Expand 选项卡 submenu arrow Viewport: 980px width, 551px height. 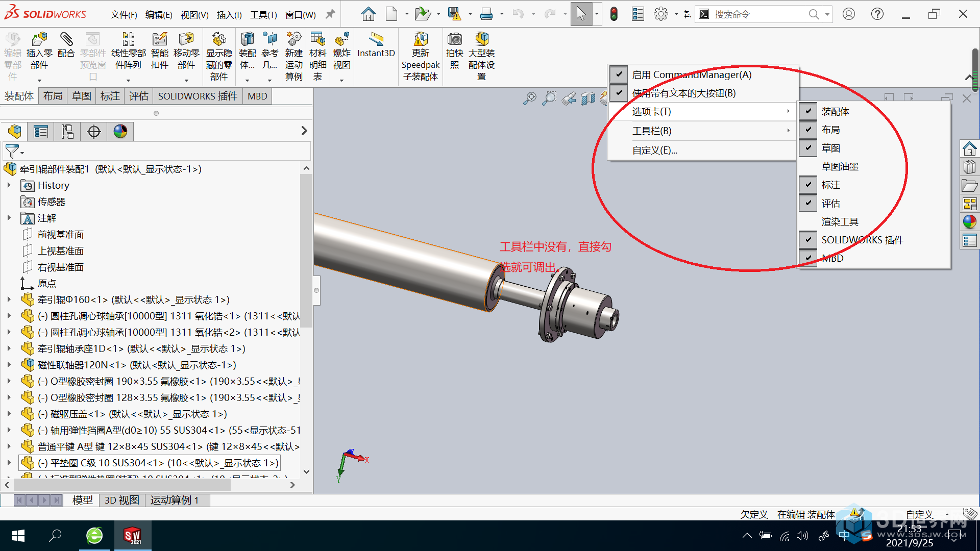click(791, 111)
